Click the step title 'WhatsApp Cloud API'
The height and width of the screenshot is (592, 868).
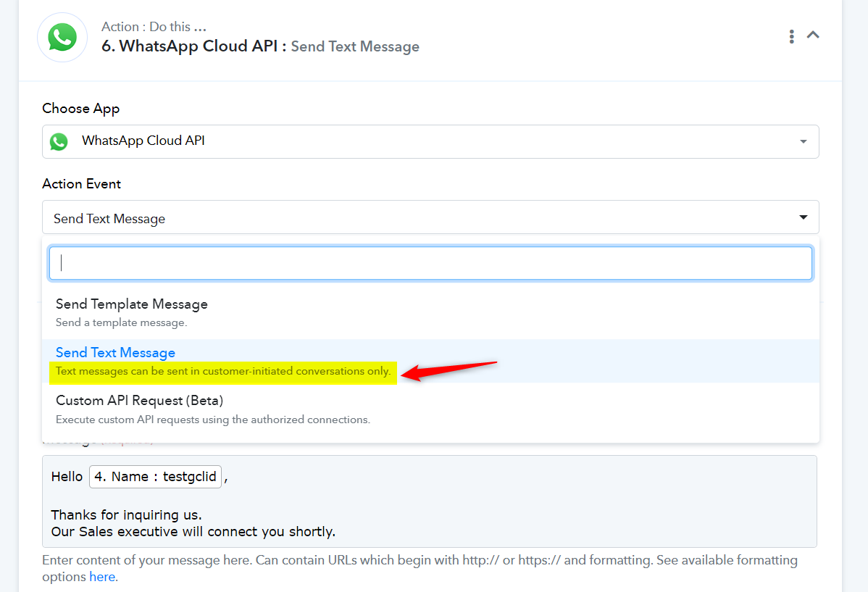coord(199,46)
